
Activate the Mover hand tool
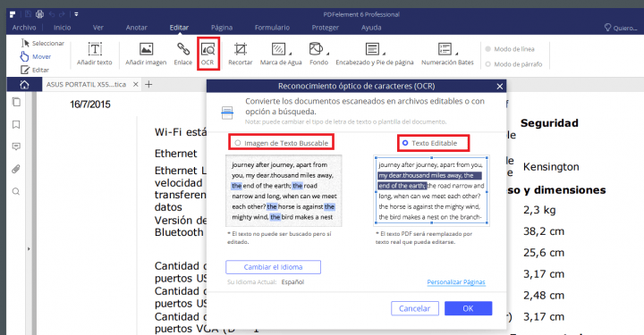(x=36, y=56)
